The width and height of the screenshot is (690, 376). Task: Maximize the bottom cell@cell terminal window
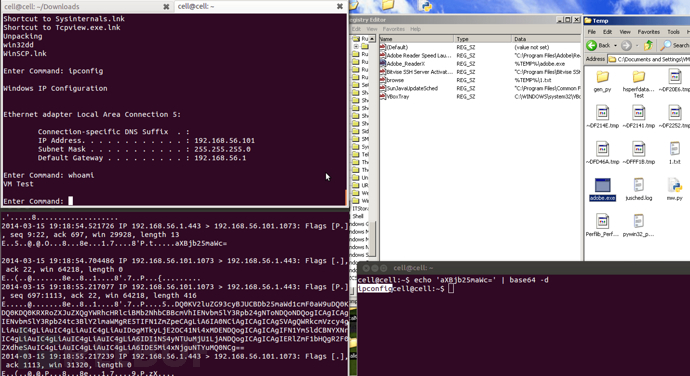pos(383,268)
